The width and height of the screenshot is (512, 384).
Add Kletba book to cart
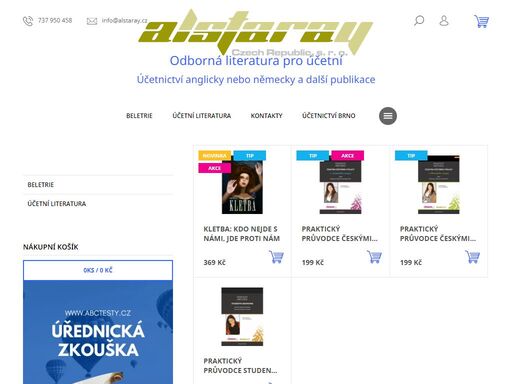(x=276, y=257)
